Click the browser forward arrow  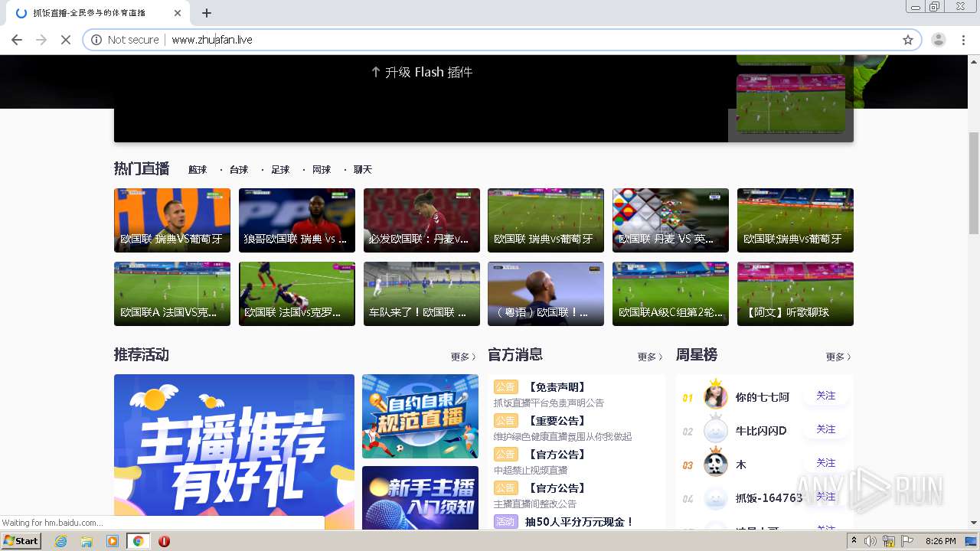41,40
